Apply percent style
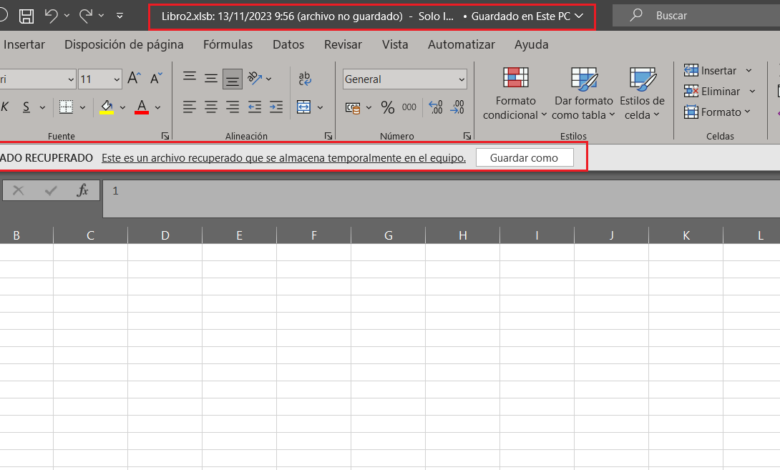This screenshot has width=780, height=470. (388, 107)
